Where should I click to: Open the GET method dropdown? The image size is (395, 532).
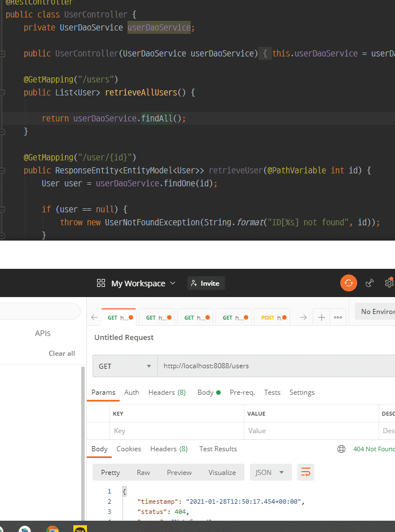tap(125, 366)
